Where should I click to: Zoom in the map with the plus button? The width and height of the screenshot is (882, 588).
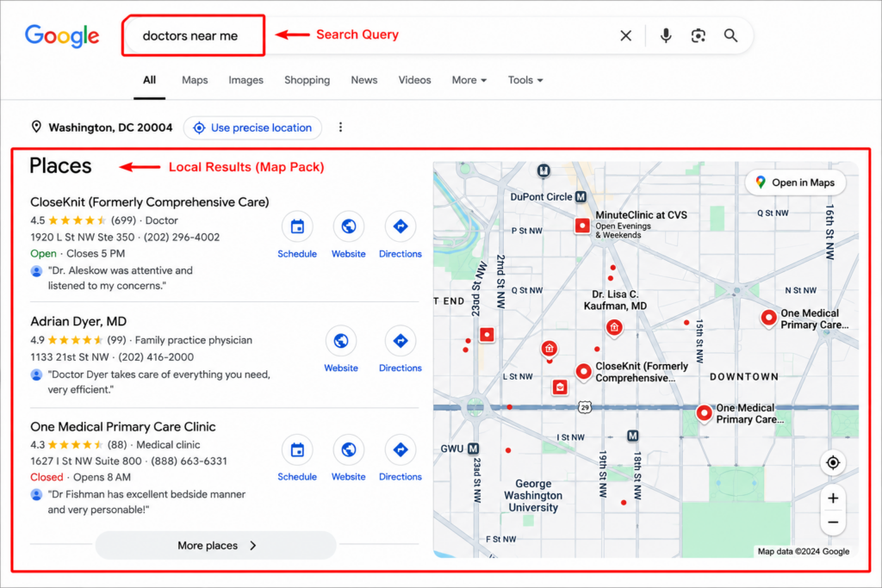[833, 498]
